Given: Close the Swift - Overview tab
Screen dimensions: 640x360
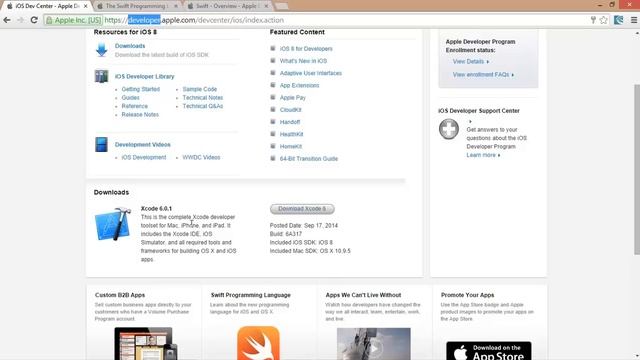Looking at the screenshot, I should click(x=266, y=6).
